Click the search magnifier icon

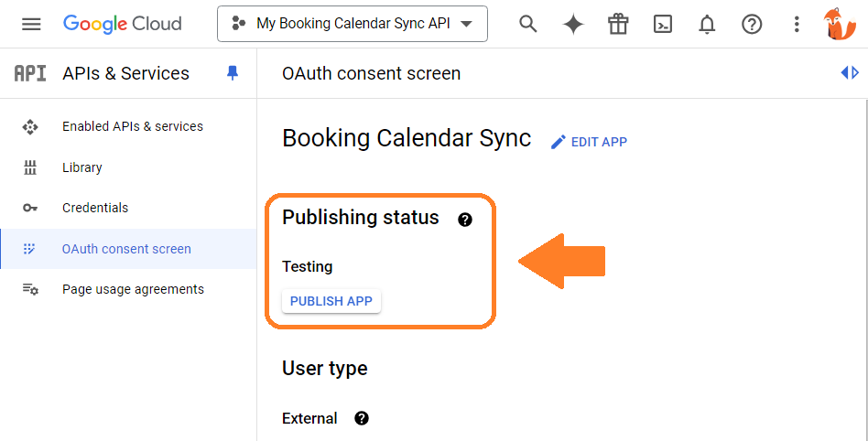(x=528, y=24)
